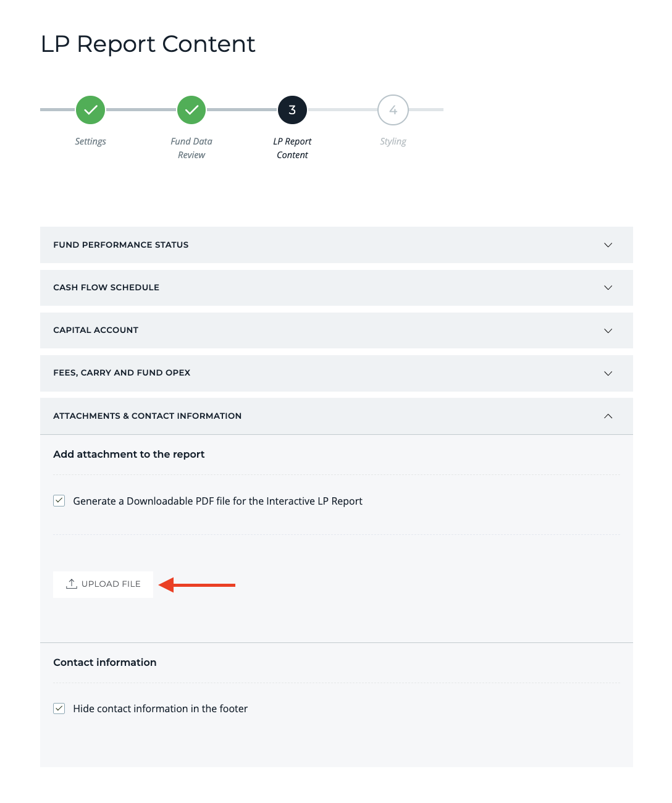Collapse Attachments & Contact Information chevron

(608, 416)
